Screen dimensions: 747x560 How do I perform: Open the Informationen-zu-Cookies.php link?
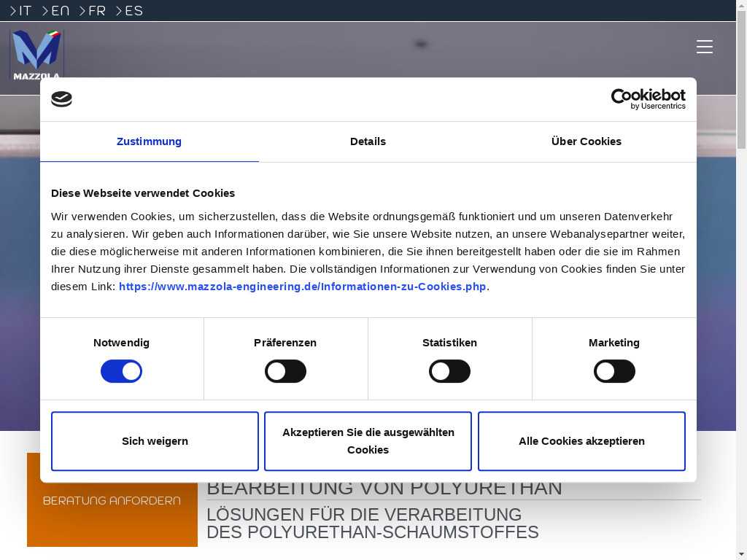coord(302,287)
